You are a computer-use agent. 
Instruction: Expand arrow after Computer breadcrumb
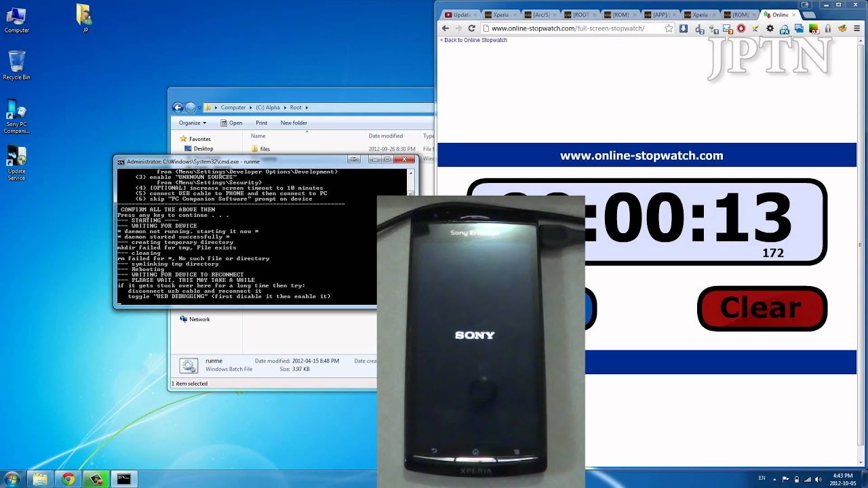click(251, 107)
